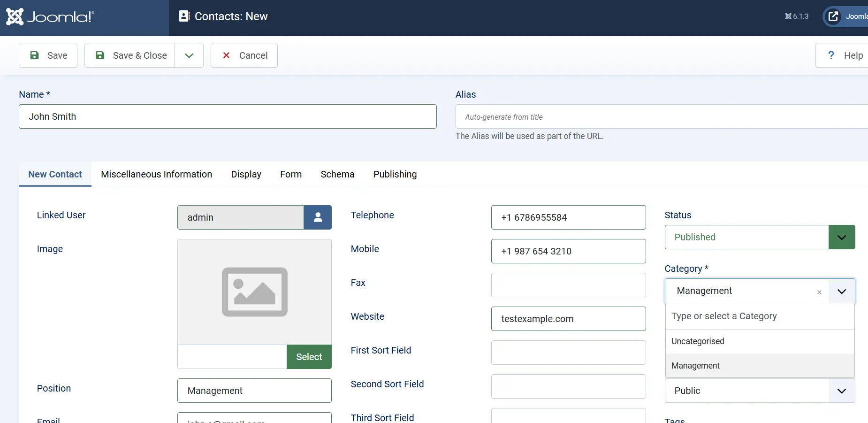Open the Save & Close dropdown arrow
The width and height of the screenshot is (868, 423).
click(189, 55)
